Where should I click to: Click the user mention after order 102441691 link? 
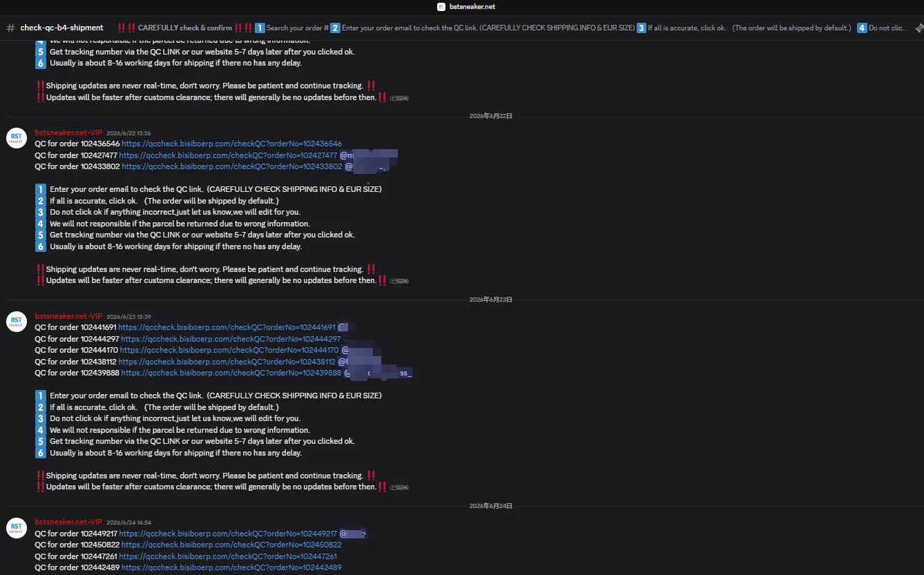tap(347, 327)
